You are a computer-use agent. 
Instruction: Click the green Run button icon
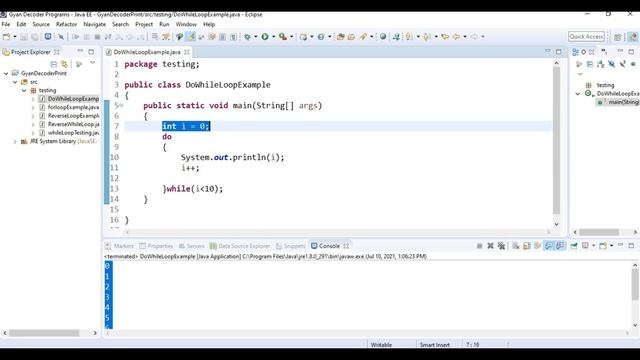(265, 37)
